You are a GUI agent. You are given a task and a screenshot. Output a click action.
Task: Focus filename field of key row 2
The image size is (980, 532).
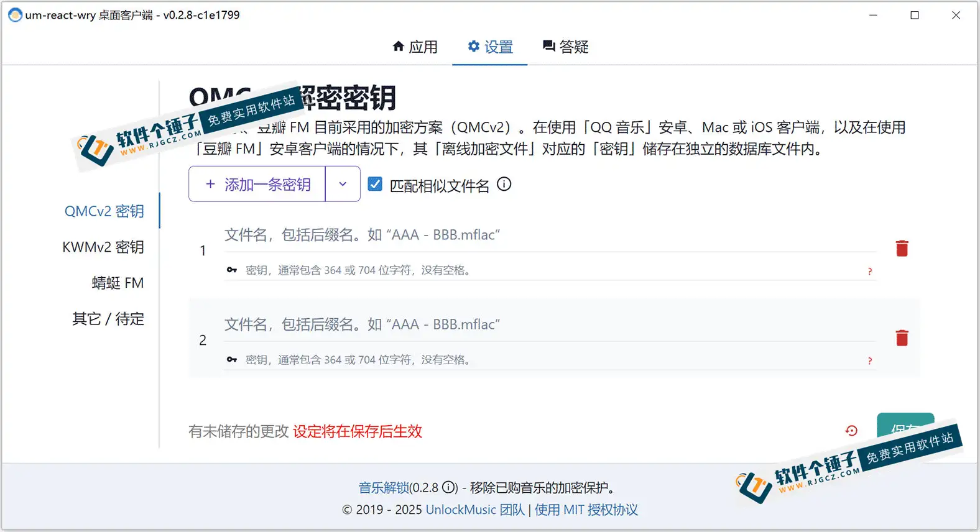550,324
